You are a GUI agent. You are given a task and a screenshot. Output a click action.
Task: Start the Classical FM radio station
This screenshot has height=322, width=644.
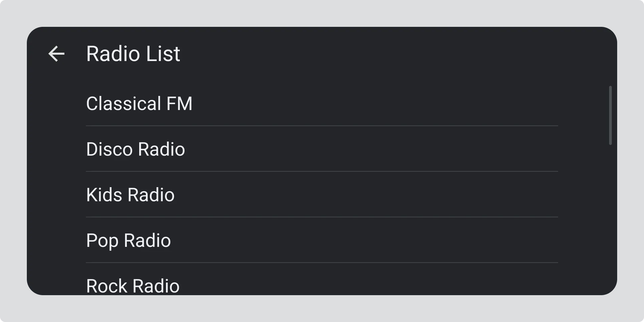(x=139, y=103)
